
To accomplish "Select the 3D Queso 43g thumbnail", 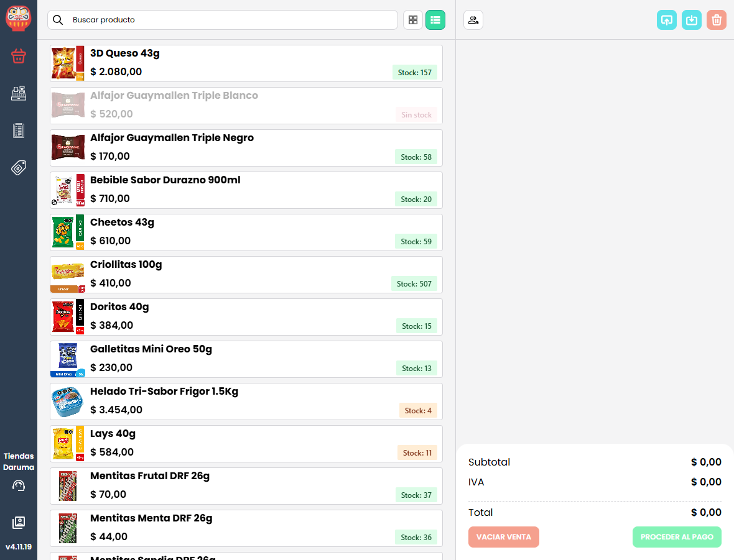I will tap(68, 63).
